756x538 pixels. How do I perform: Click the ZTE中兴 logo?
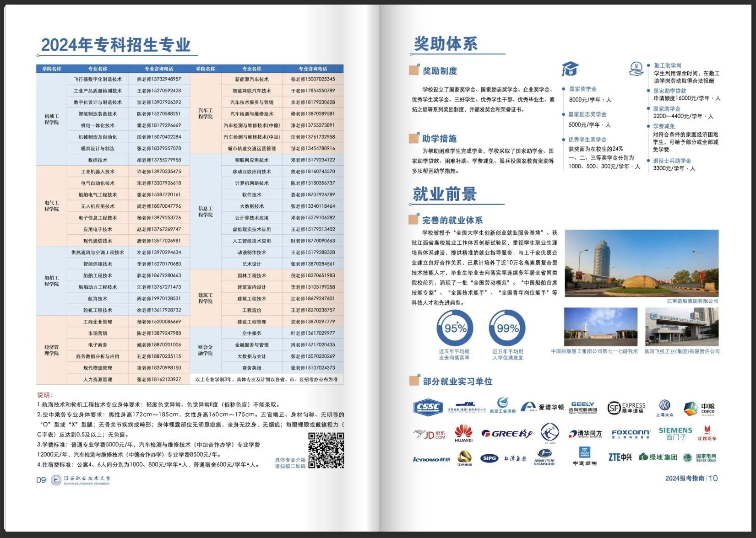[x=620, y=457]
